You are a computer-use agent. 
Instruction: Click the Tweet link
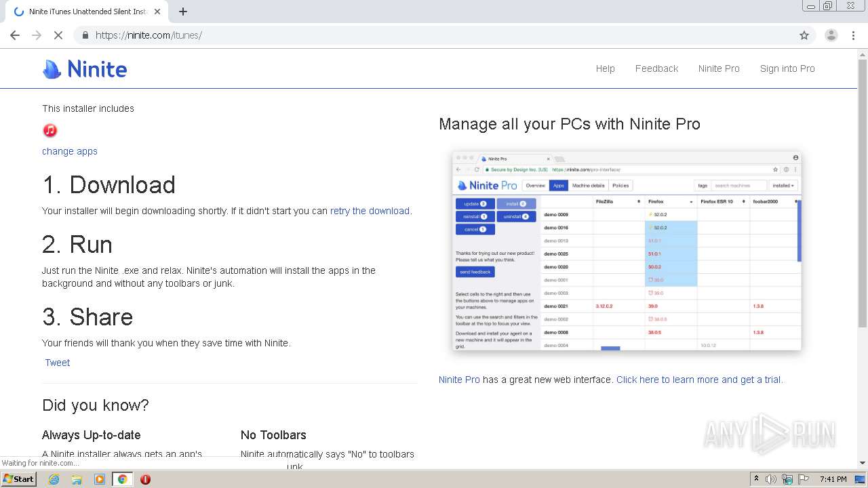pos(58,363)
